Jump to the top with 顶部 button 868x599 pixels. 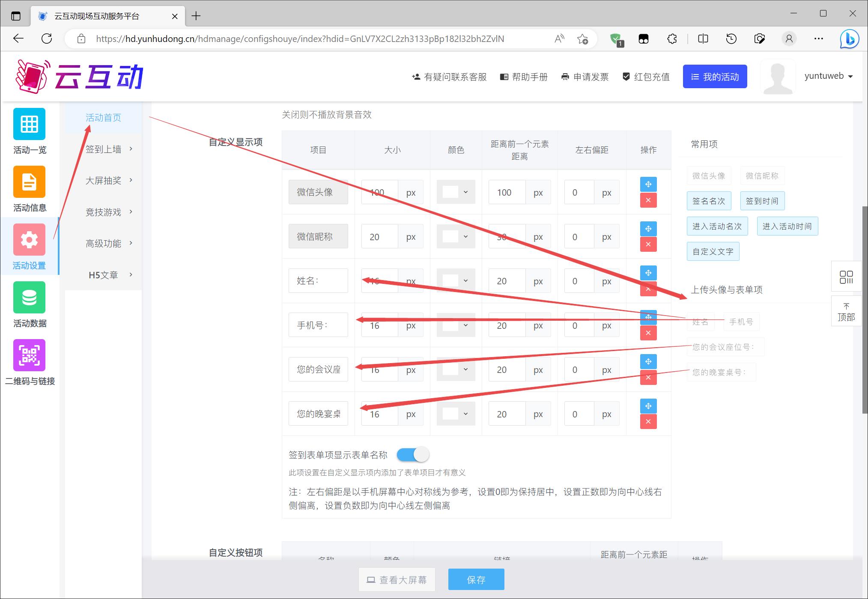tap(846, 312)
